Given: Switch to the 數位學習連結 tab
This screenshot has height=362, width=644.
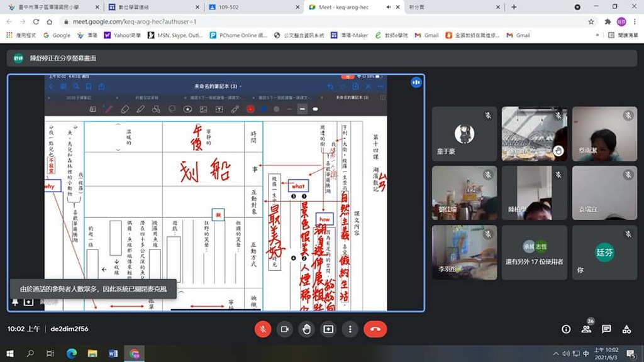Looking at the screenshot, I should 153,7.
